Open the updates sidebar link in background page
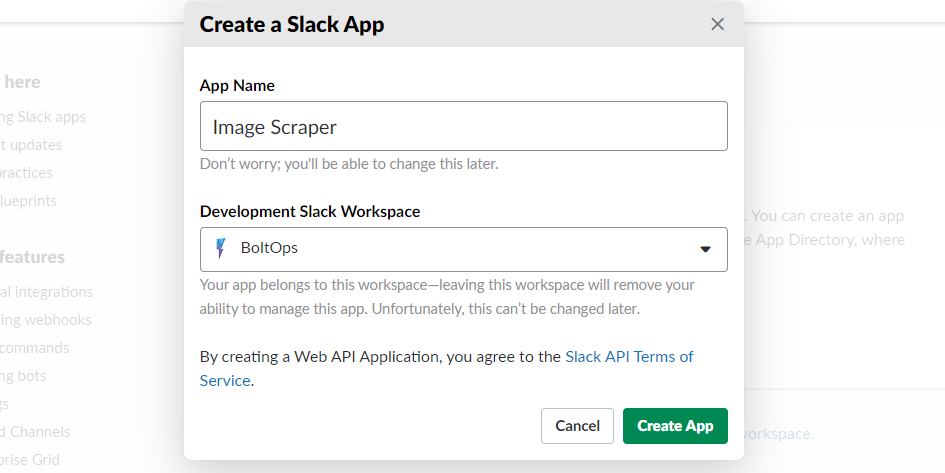The width and height of the screenshot is (945, 473). (31, 145)
